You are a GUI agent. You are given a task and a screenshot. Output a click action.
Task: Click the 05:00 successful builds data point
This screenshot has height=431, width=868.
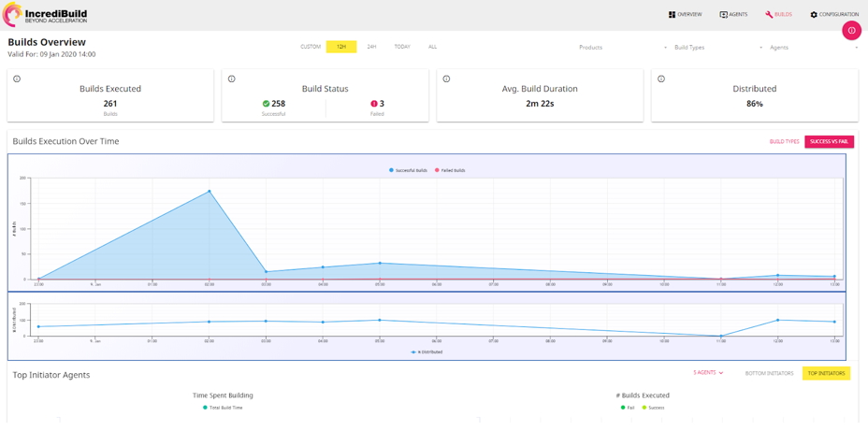tap(379, 263)
